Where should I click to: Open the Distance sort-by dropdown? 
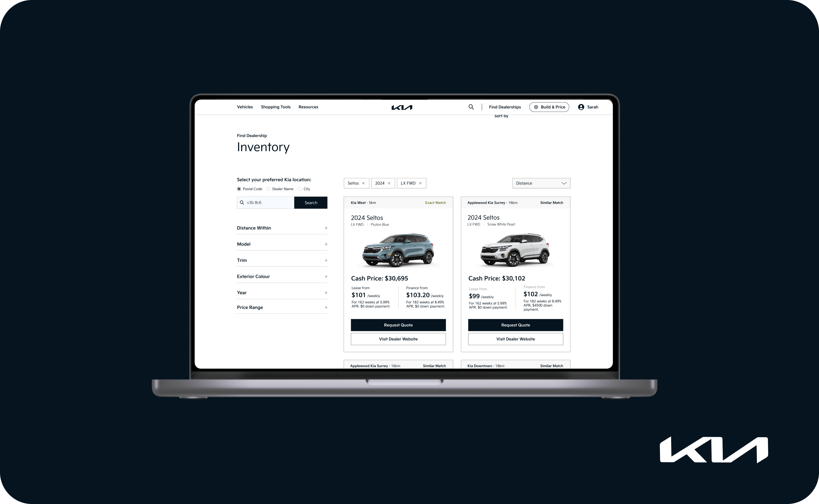point(540,183)
